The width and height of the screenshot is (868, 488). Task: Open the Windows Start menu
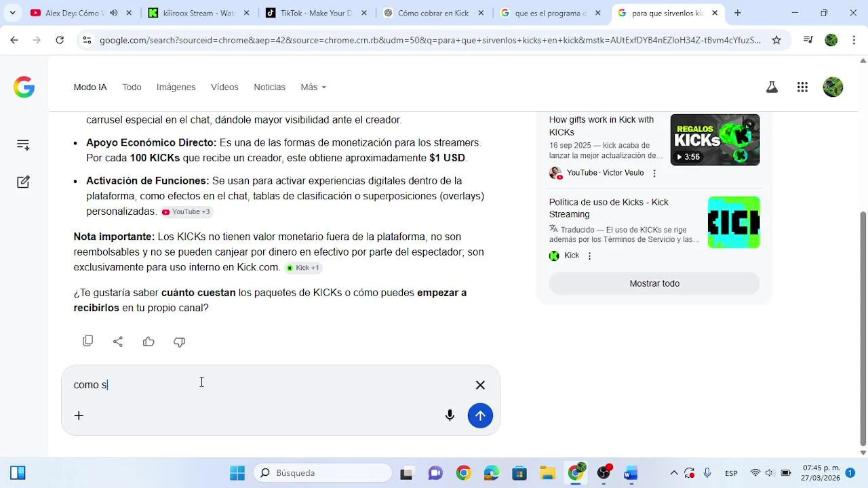[x=237, y=473]
